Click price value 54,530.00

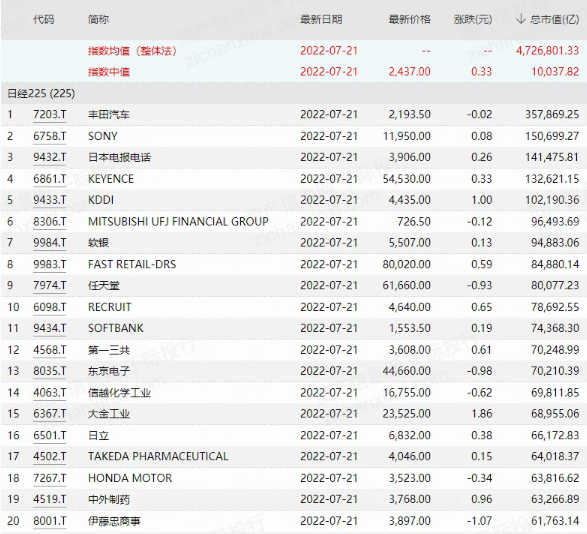407,179
